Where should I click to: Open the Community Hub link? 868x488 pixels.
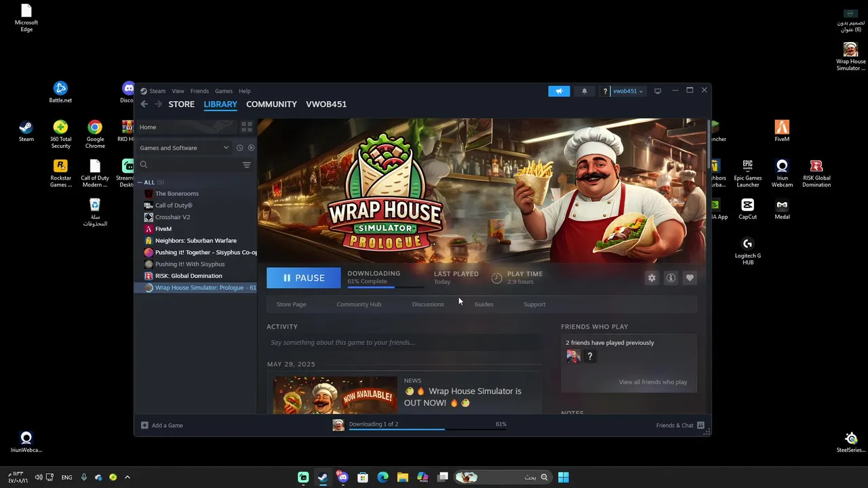click(359, 304)
